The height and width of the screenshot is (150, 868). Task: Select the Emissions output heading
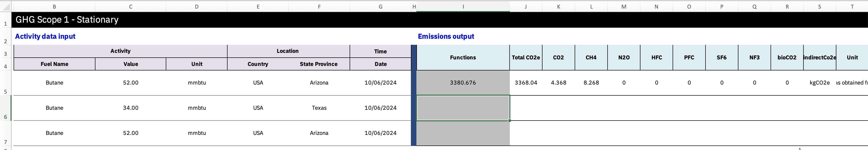pos(446,36)
